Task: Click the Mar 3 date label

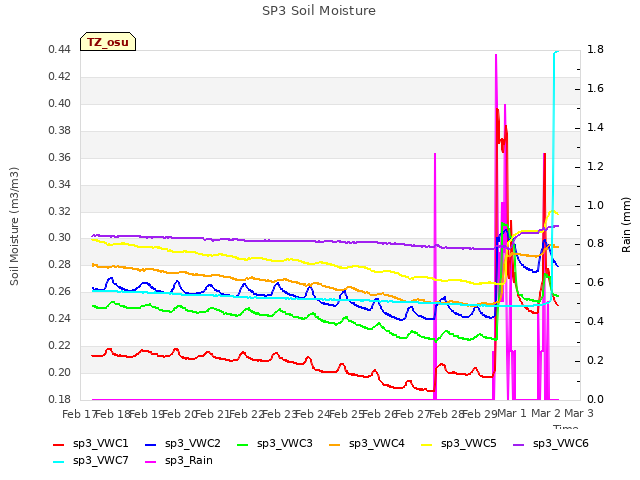Action: point(579,413)
